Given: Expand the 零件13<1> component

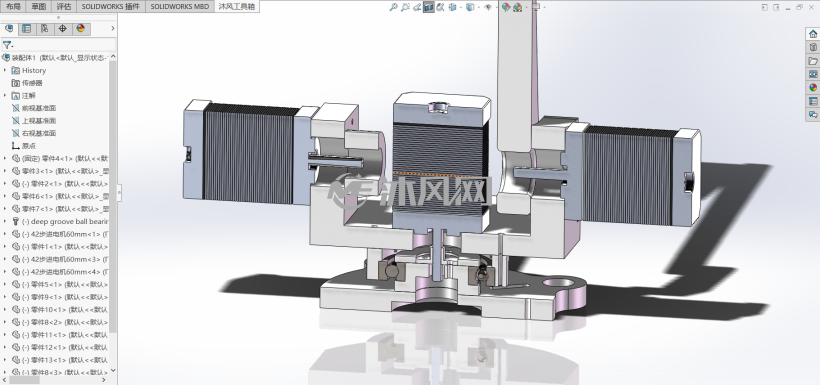Looking at the screenshot, I should point(5,360).
